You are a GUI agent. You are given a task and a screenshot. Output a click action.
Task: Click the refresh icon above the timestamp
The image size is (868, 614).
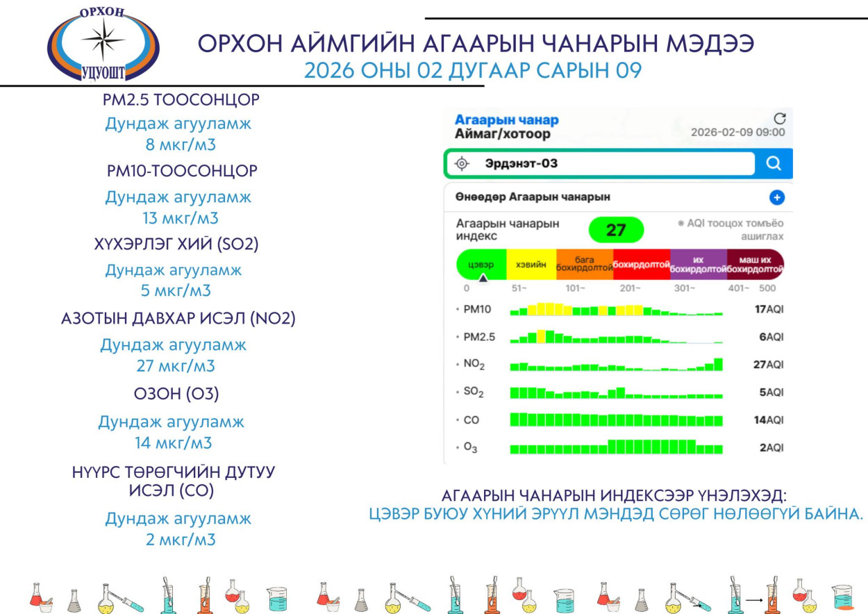pos(779,118)
